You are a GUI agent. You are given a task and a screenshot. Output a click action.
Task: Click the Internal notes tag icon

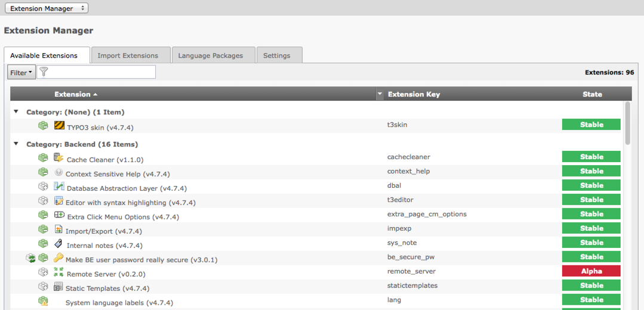tap(58, 244)
